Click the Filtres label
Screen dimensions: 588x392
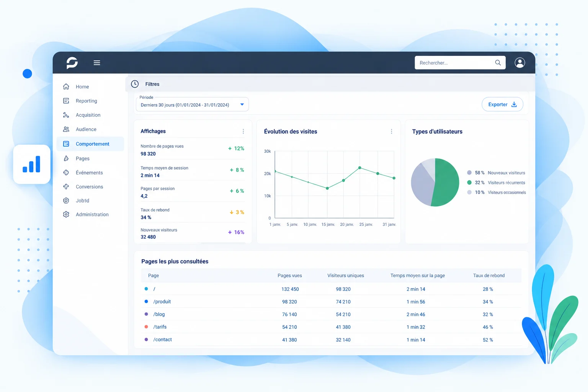click(x=152, y=84)
